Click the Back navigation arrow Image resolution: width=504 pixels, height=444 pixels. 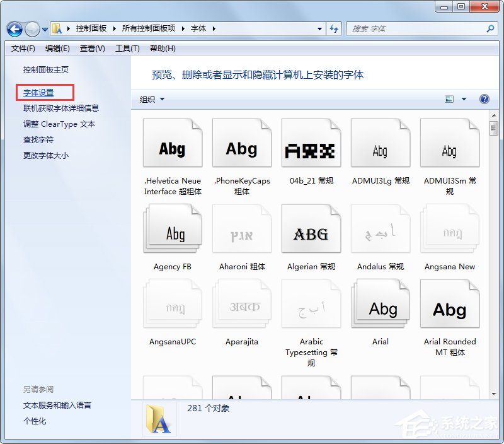click(14, 29)
